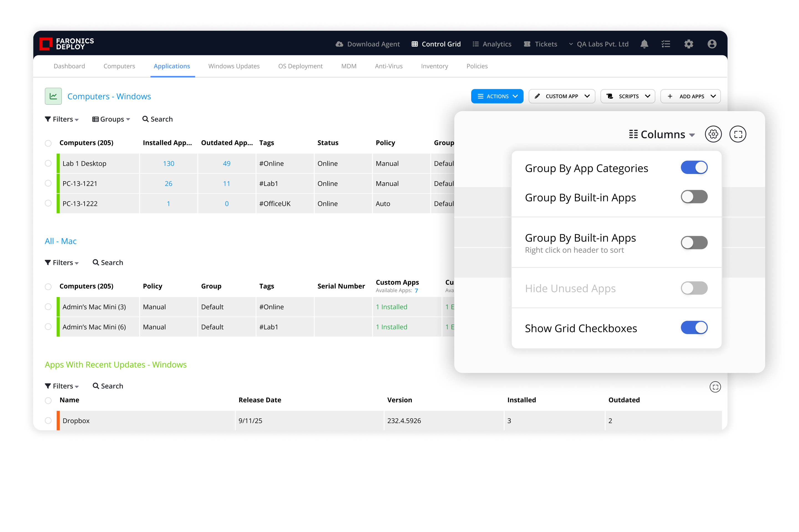Click the notification bell icon
799x532 pixels.
(x=644, y=44)
